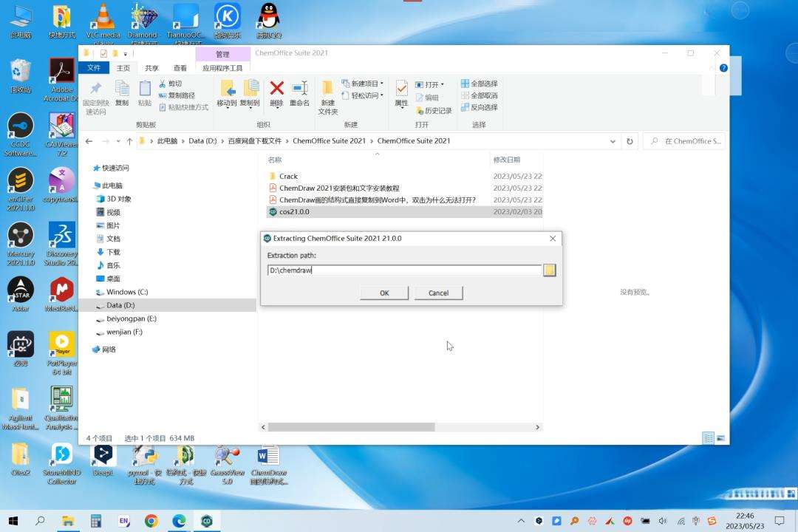Viewport: 798px width, 532px height.
Task: Switch to large icons view icon
Action: coord(720,438)
